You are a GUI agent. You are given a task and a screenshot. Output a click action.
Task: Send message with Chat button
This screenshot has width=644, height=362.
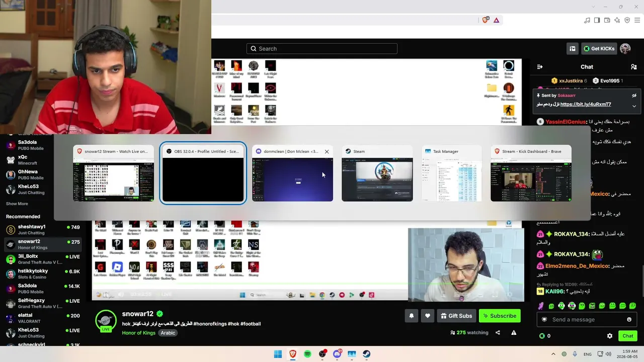coord(628,336)
